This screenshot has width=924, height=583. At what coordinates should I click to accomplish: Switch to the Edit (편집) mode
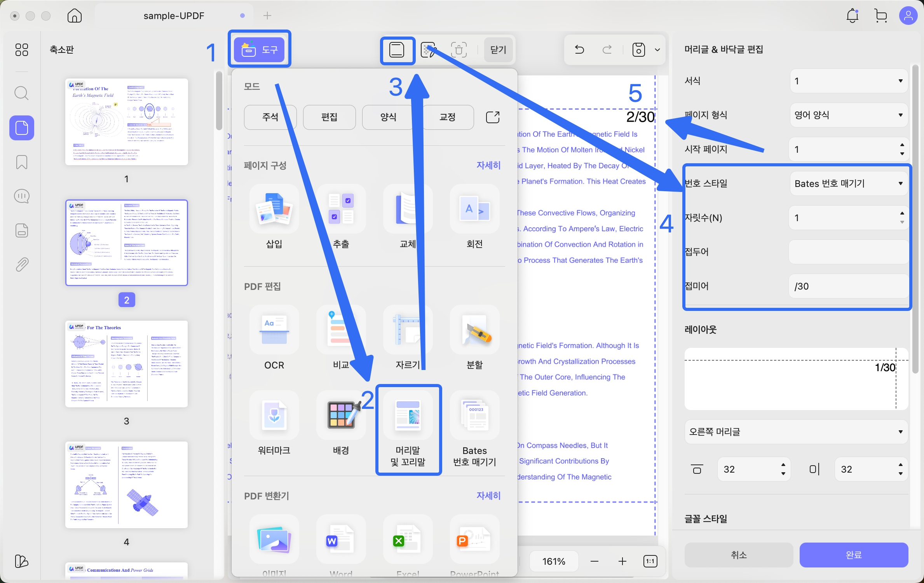tap(329, 117)
